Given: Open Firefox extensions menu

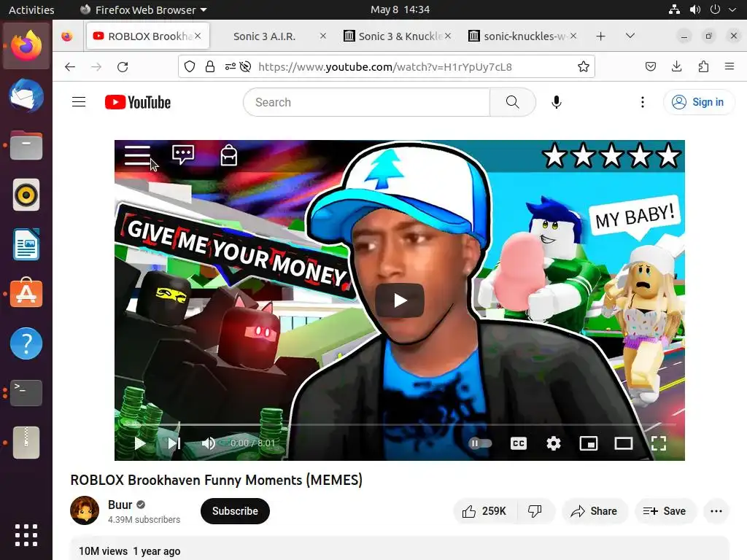Looking at the screenshot, I should pos(703,66).
